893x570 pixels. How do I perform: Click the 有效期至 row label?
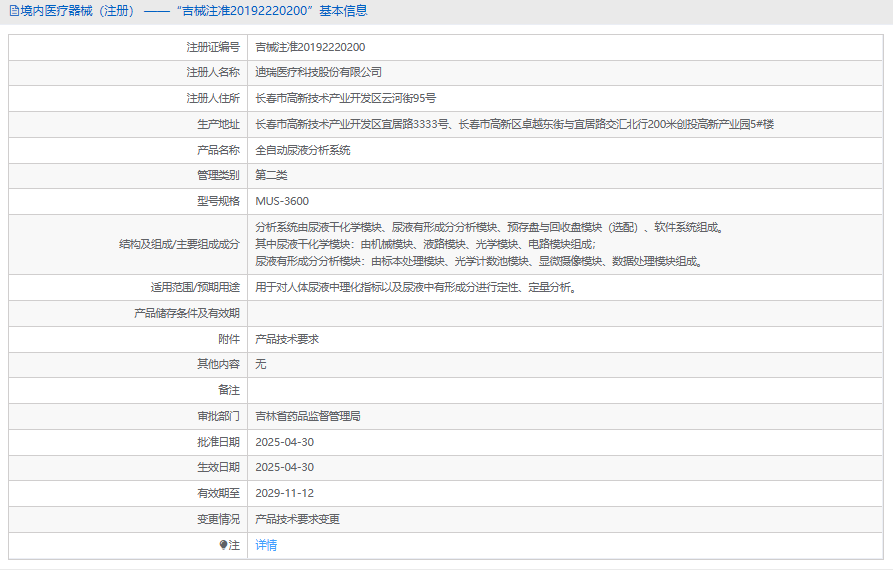click(218, 493)
